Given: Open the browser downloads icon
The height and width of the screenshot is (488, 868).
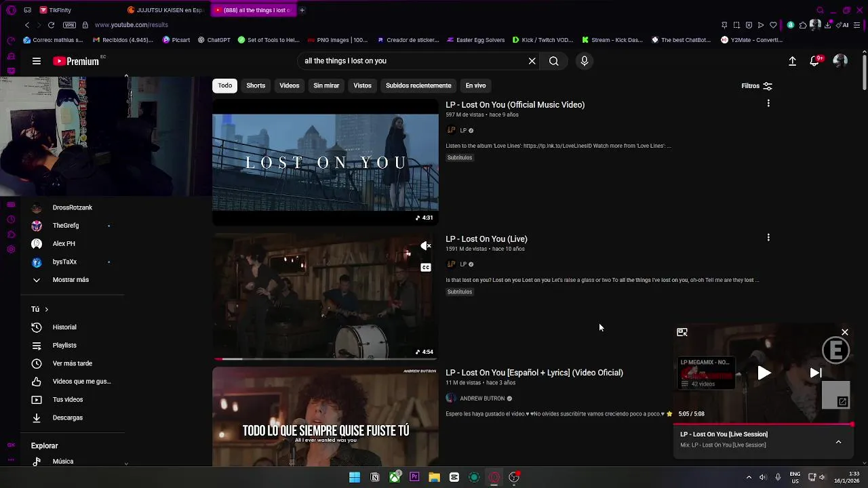Looking at the screenshot, I should pyautogui.click(x=828, y=25).
